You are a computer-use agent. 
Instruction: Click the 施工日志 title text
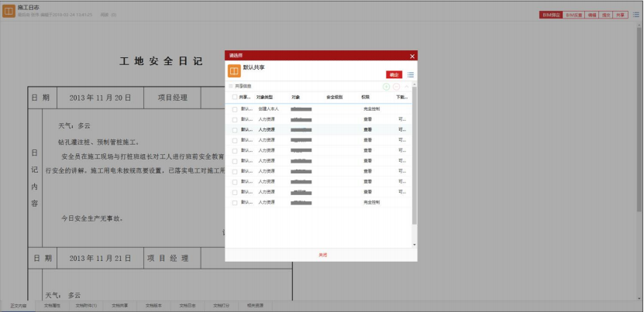tap(29, 8)
